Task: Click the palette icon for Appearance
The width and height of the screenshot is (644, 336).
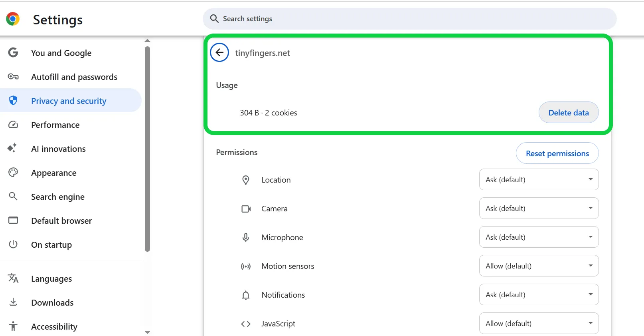Action: [13, 172]
